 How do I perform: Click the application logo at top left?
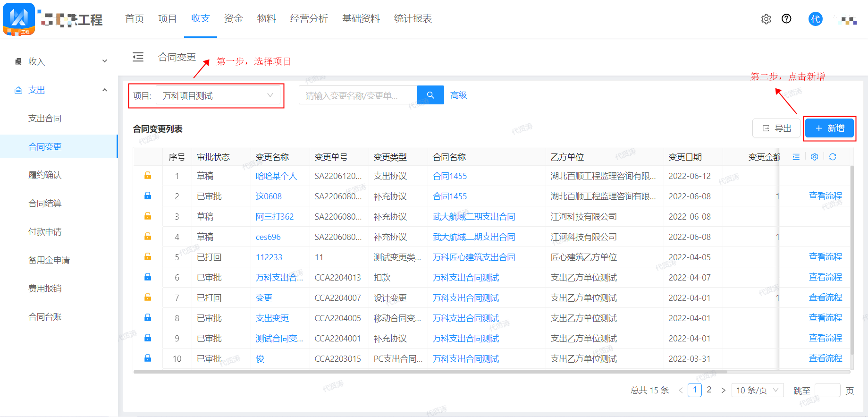(x=19, y=19)
